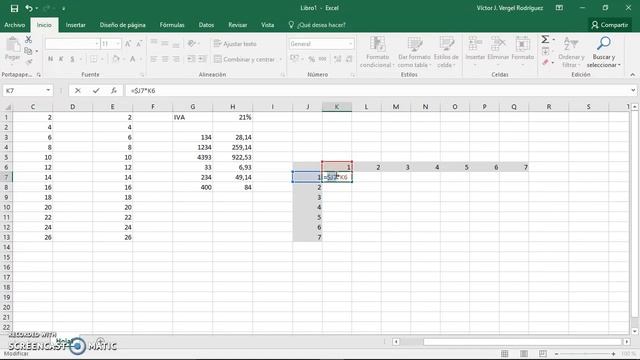Click the thousands separator 000 icon
Viewport: 640px width, 360px height.
[322, 59]
